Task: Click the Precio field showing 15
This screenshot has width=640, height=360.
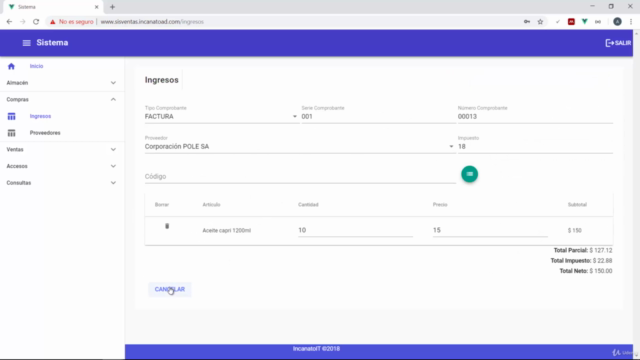Action: [x=490, y=230]
